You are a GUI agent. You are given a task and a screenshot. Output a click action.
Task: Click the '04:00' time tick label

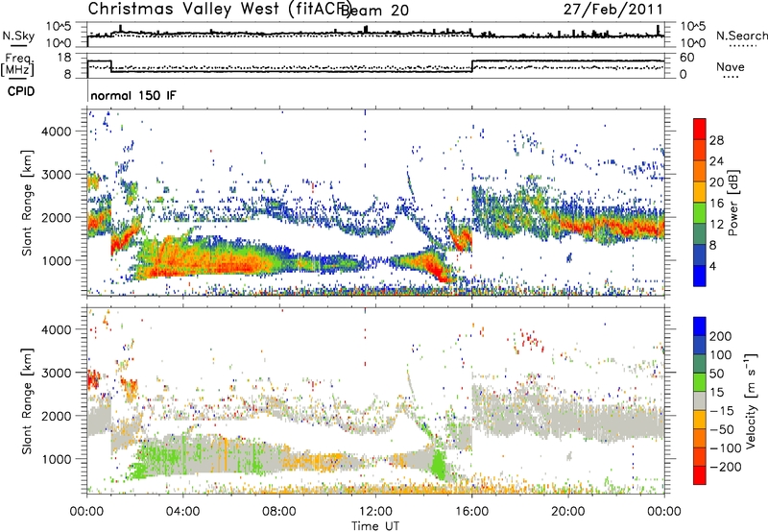(x=182, y=512)
